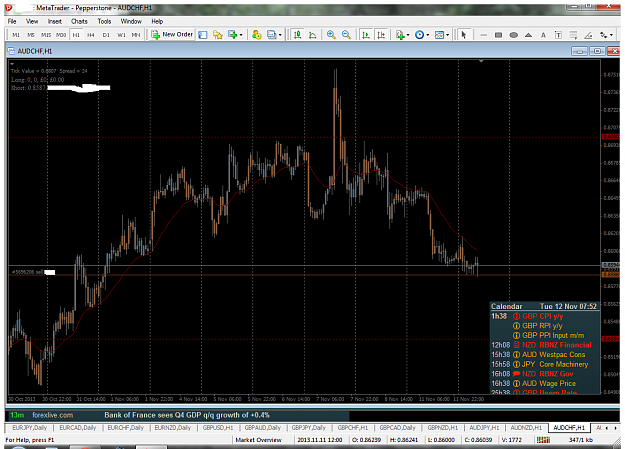Expand the arrows objects dropdown arrow
This screenshot has height=449, width=625.
611,35
